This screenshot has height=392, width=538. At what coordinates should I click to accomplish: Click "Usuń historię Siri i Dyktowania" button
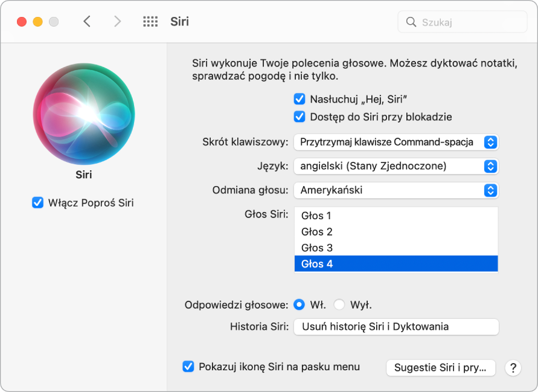coord(396,327)
